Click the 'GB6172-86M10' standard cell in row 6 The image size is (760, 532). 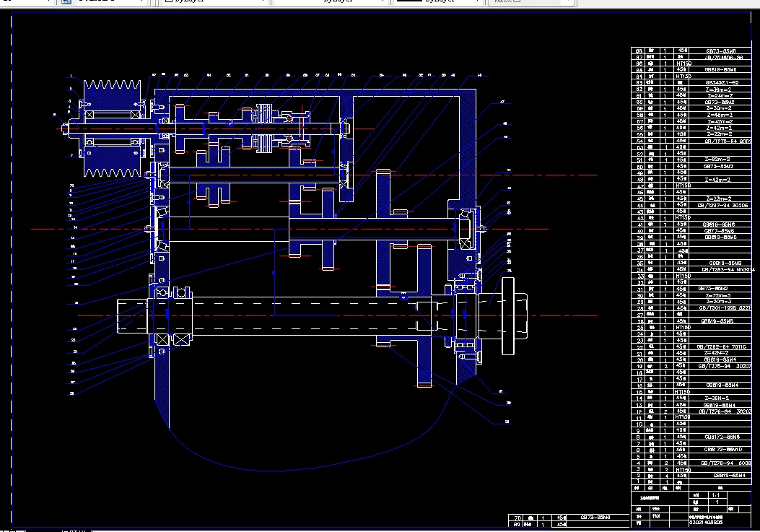(x=722, y=450)
